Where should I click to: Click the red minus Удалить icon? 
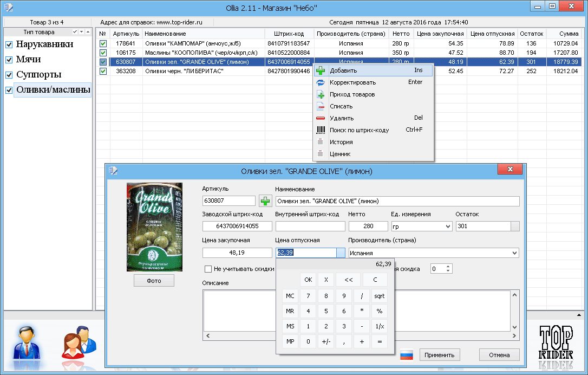tap(321, 118)
